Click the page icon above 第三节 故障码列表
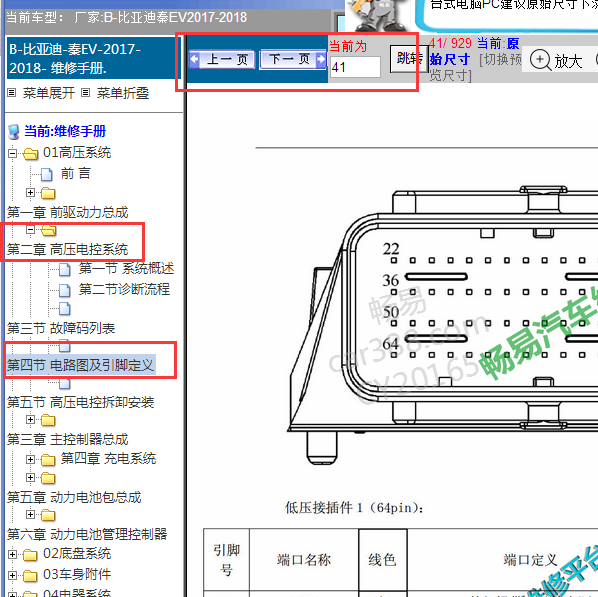This screenshot has height=597, width=598. click(65, 309)
